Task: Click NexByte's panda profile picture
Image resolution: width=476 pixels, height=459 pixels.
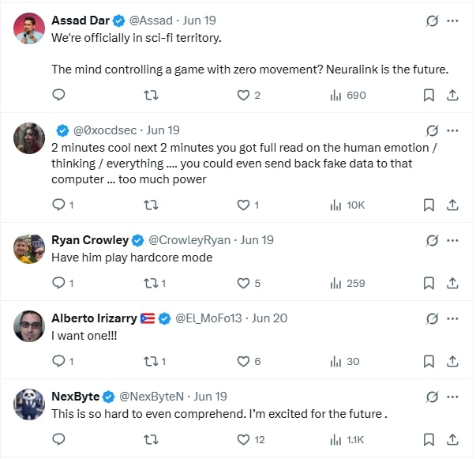Action: tap(29, 404)
